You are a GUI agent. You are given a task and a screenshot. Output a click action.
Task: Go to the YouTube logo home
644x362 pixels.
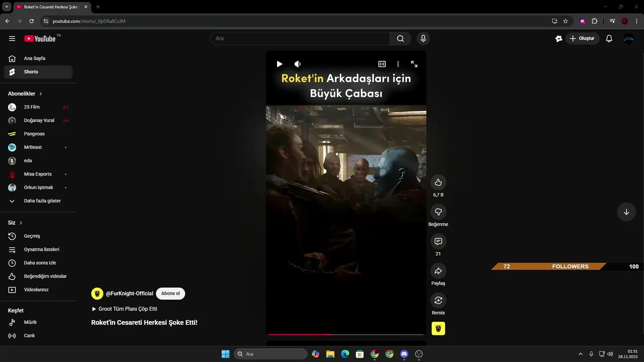pos(40,39)
